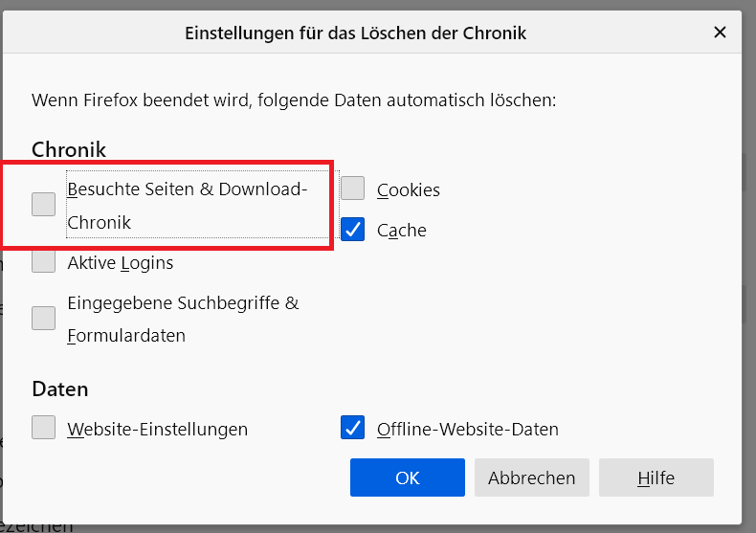Viewport: 756px width, 533px height.
Task: Tick the Website-Einstellungen checkbox
Action: pos(43,428)
